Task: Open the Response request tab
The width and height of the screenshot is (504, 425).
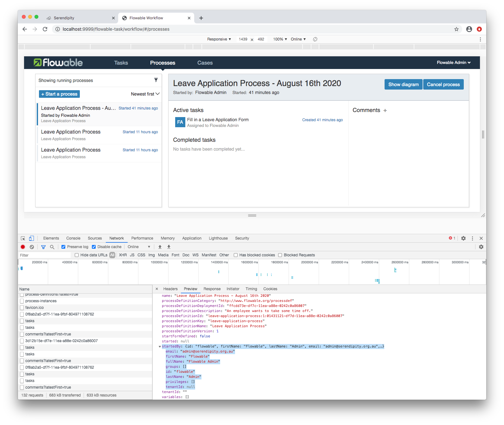Action: [212, 289]
